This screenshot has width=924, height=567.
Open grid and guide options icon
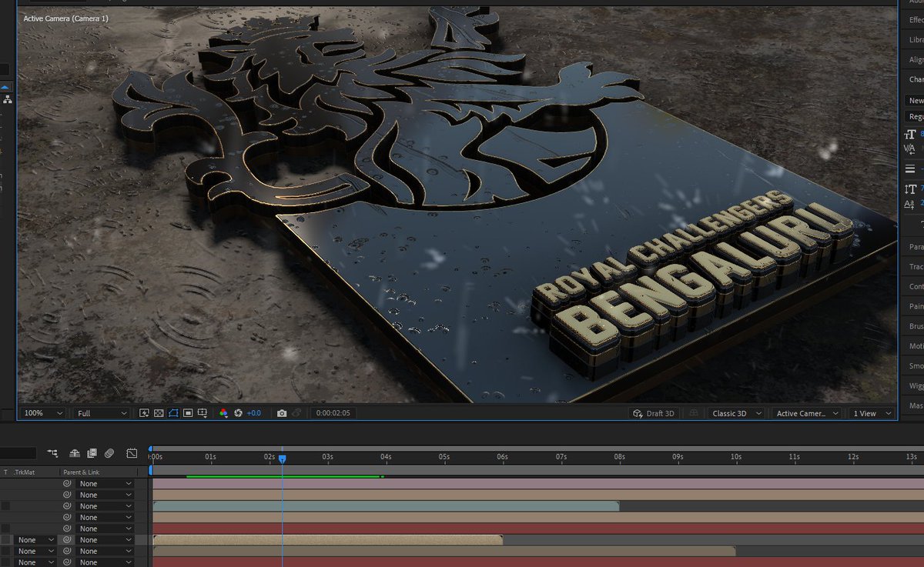tap(203, 413)
